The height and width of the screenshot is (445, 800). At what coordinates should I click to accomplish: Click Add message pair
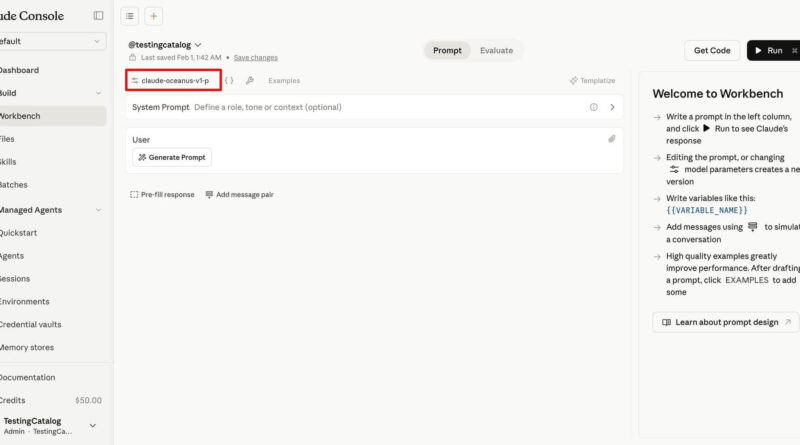click(x=239, y=194)
